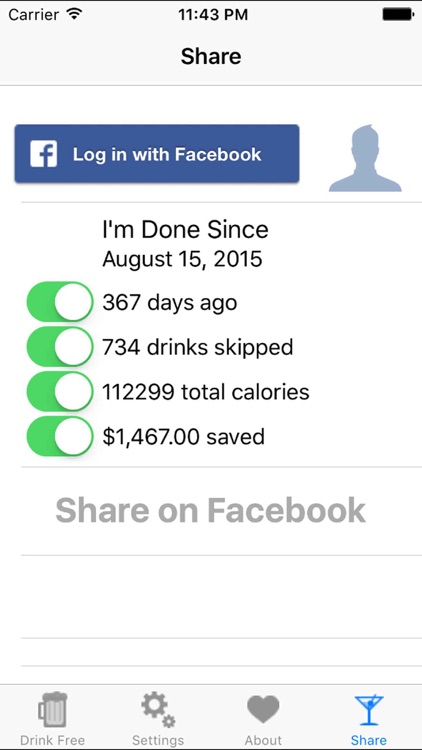Screen dimensions: 422x750
Task: Switch to the Settings tab label
Action: coord(158,740)
